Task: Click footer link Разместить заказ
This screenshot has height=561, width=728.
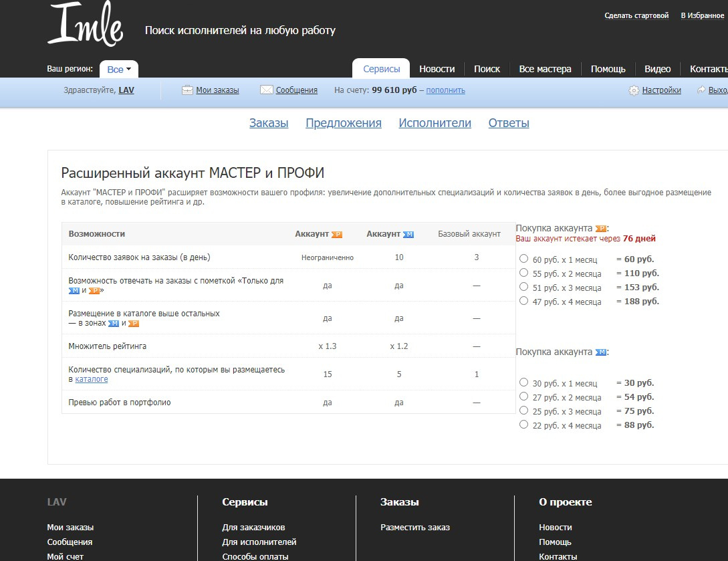Action: [x=415, y=528]
